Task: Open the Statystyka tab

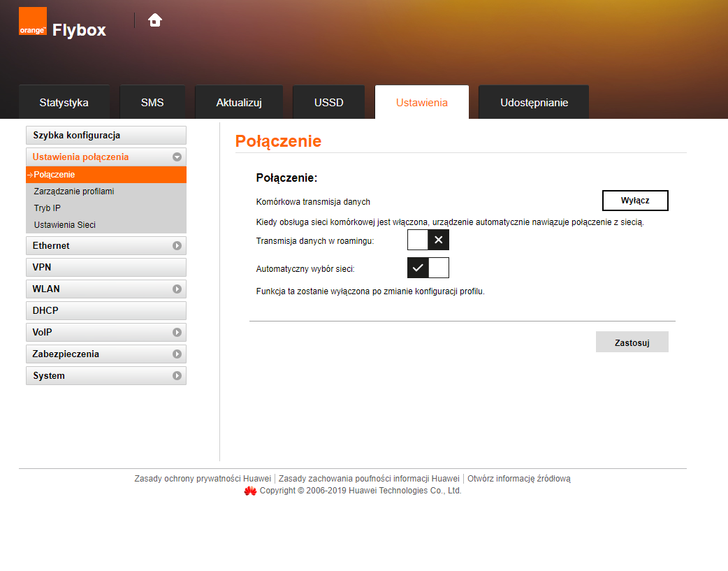Action: pyautogui.click(x=64, y=101)
